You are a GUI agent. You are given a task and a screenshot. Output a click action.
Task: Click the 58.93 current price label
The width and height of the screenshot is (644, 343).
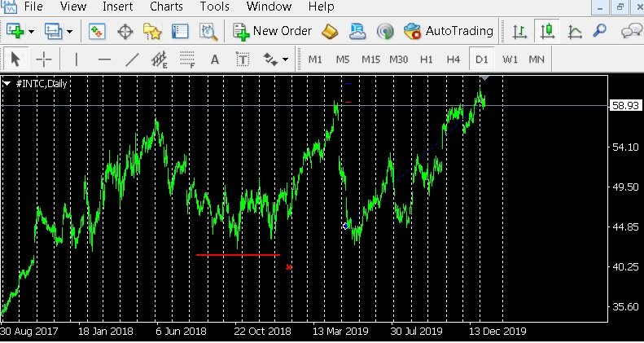point(625,106)
